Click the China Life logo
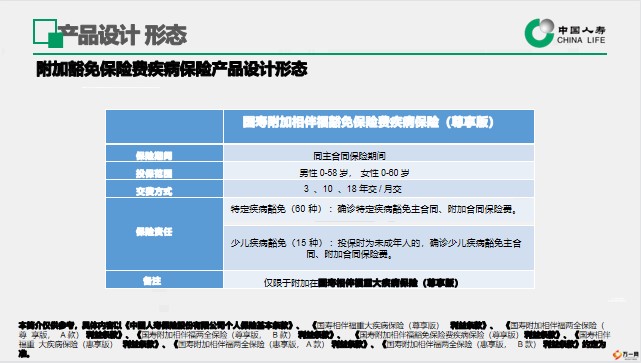 tap(565, 33)
